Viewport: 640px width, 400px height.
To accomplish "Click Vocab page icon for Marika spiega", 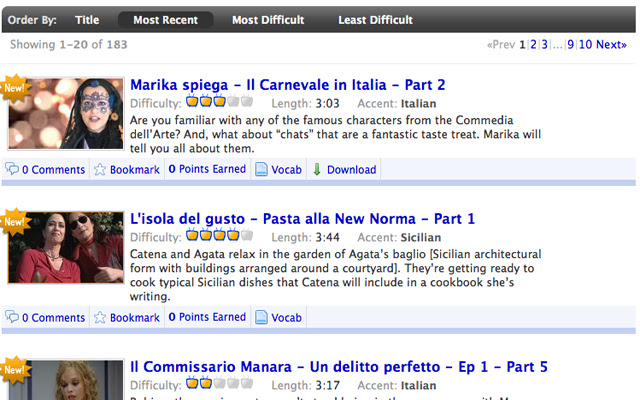I will (261, 169).
